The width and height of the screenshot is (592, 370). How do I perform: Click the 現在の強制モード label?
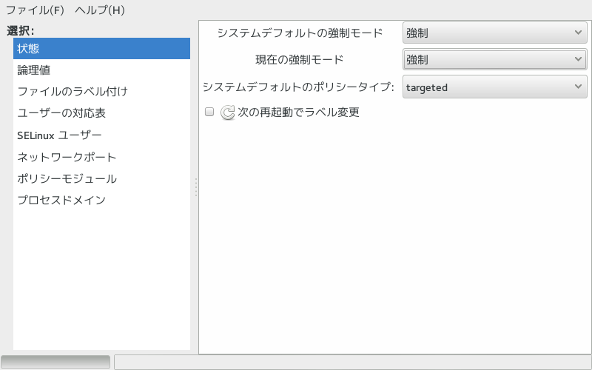[299, 60]
